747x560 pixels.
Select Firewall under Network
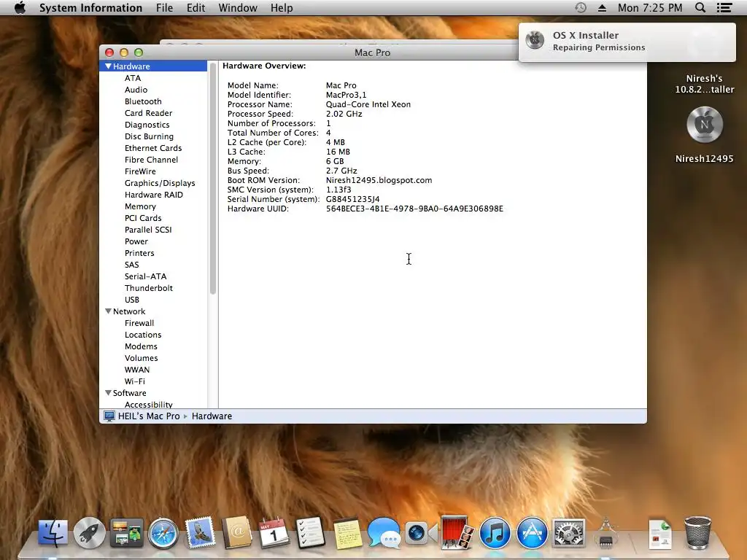point(139,323)
